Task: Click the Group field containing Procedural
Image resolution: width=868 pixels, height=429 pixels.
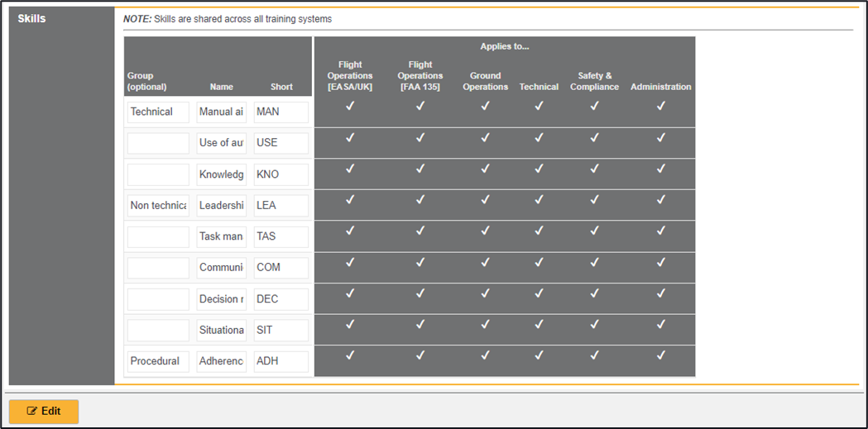Action: point(158,361)
